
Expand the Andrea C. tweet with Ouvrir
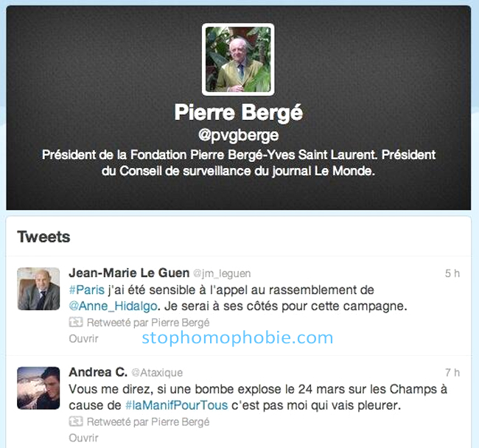point(84,438)
